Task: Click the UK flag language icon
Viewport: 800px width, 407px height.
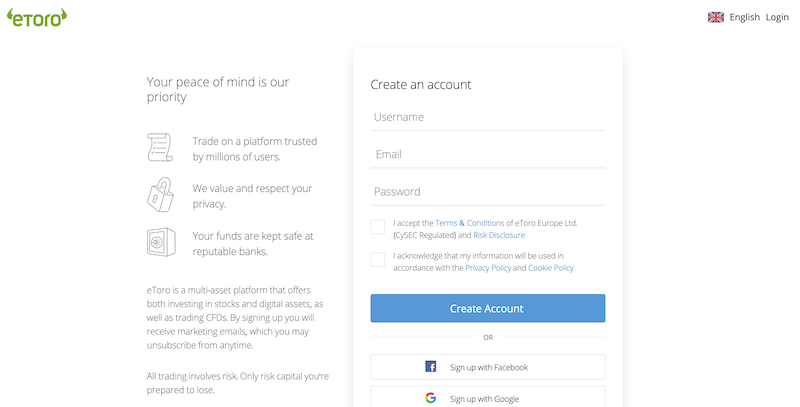Action: point(716,17)
